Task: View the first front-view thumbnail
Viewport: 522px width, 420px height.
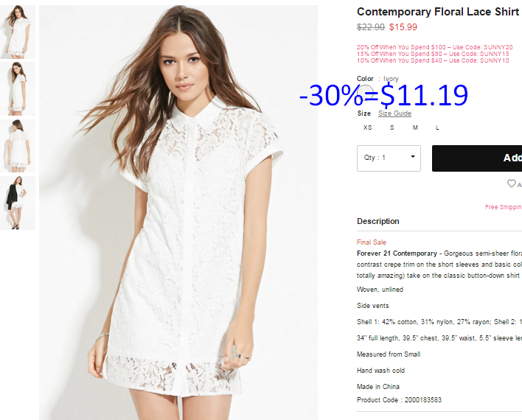Action: click(18, 32)
